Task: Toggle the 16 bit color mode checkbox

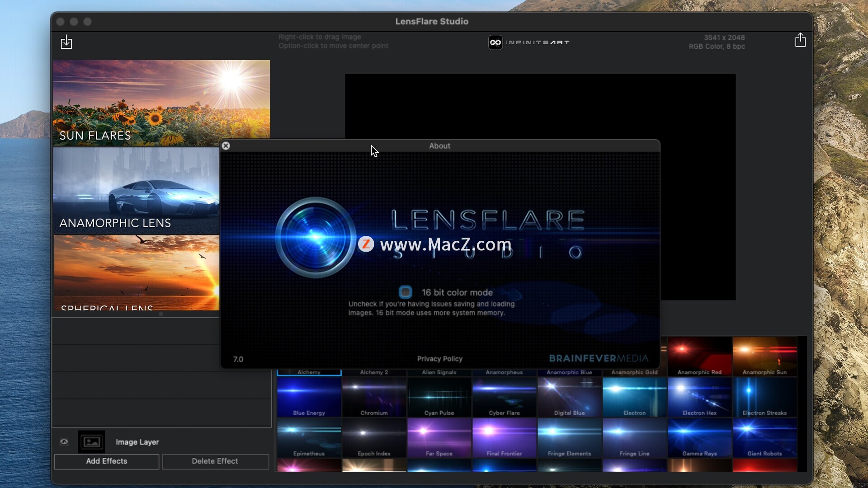Action: [405, 292]
